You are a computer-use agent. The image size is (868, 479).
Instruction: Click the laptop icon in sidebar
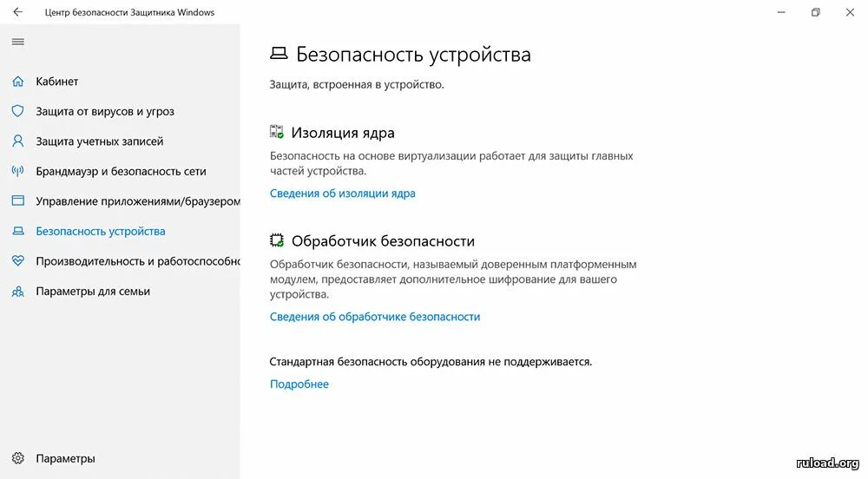(x=17, y=231)
